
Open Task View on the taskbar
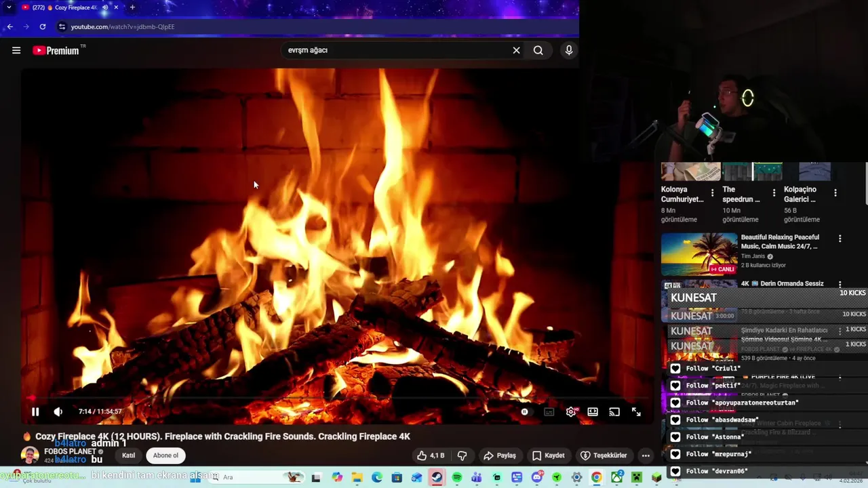[317, 477]
